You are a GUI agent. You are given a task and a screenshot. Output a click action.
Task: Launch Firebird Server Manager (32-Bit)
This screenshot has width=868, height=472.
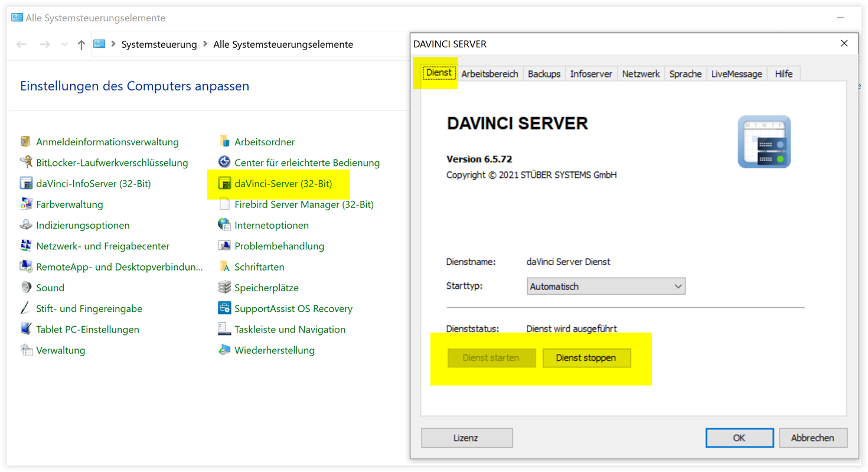302,204
